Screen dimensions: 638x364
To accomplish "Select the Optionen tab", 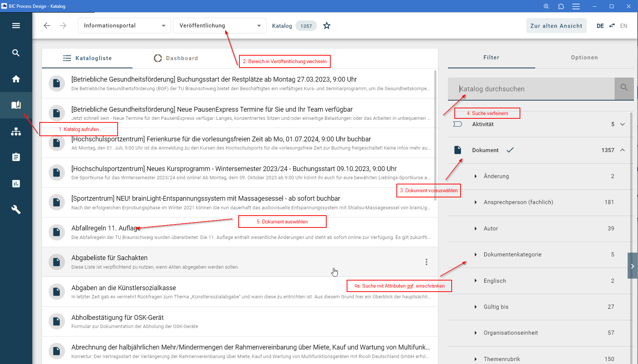I will tap(584, 58).
